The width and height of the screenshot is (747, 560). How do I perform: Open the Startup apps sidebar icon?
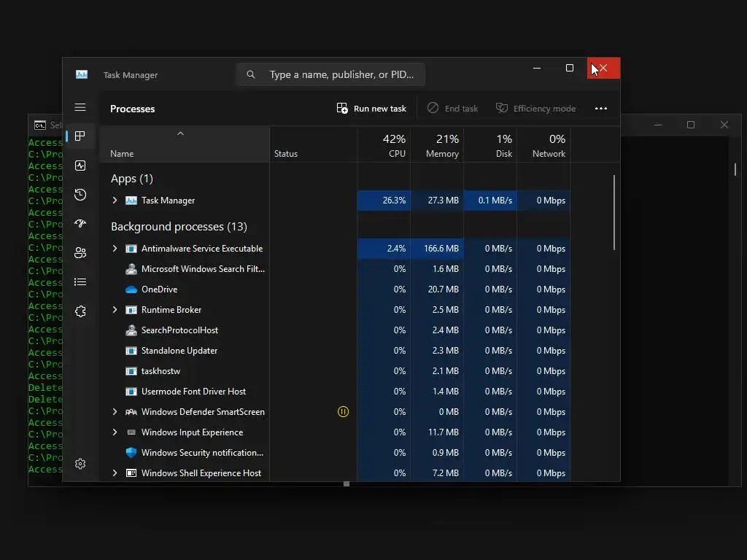coord(80,223)
